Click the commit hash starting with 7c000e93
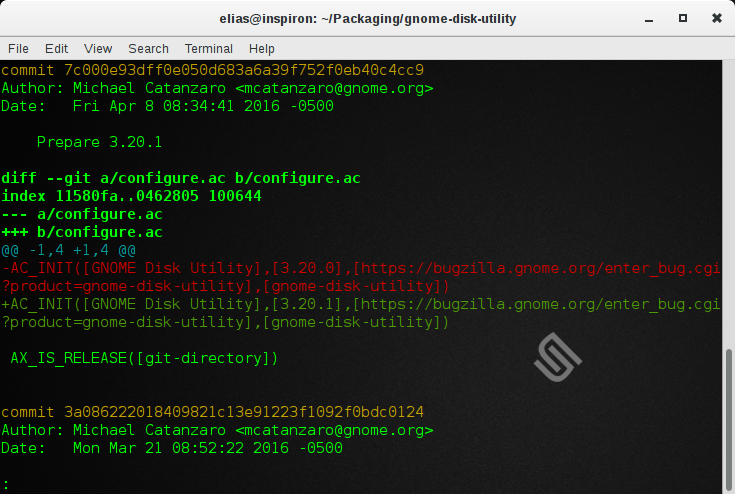The width and height of the screenshot is (735, 494). (244, 70)
